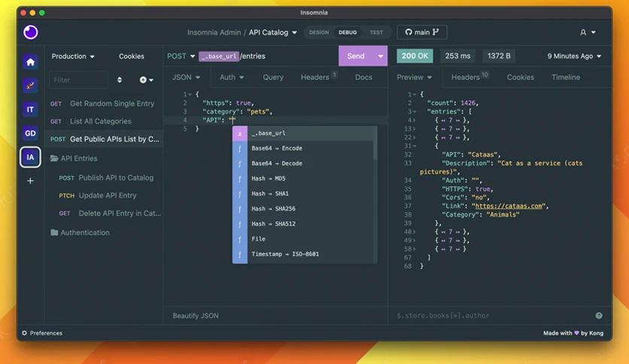Image resolution: width=629 pixels, height=364 pixels.
Task: Toggle to DESIGN mode
Action: (x=319, y=32)
